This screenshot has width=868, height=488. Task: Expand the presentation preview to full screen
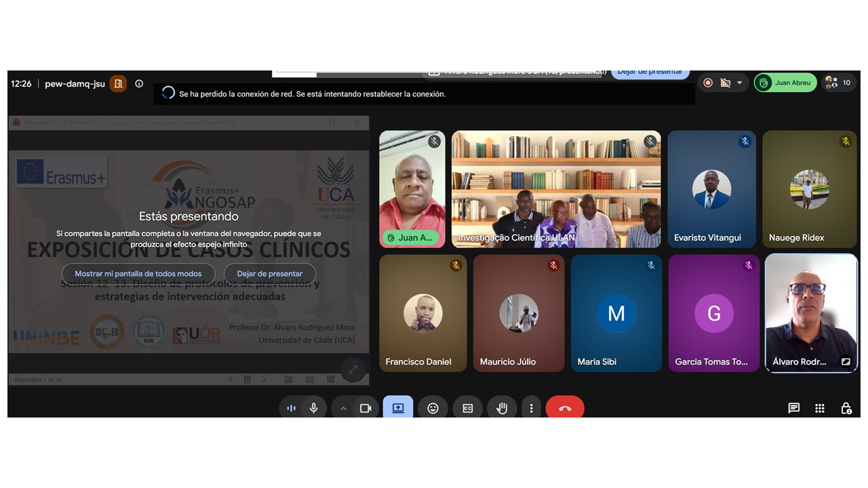tap(353, 369)
